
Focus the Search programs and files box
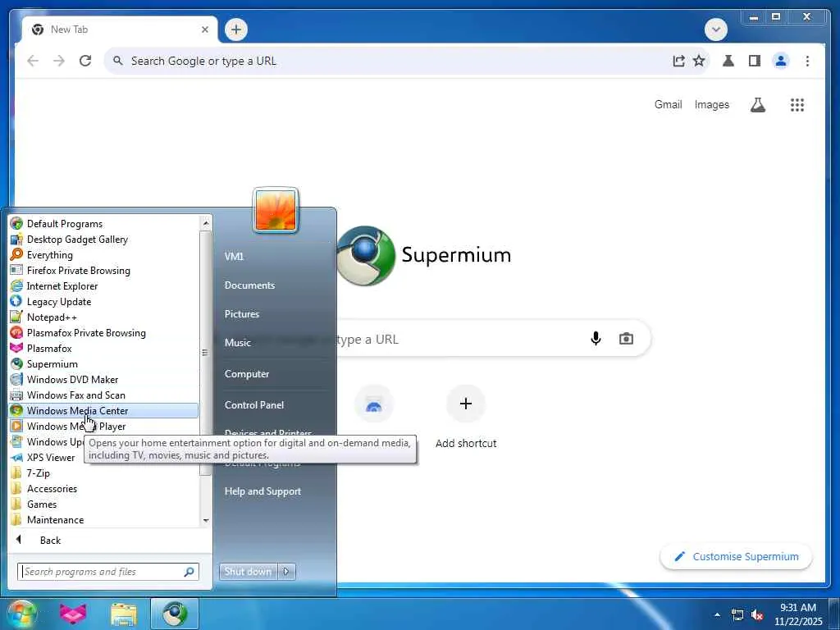tap(107, 572)
